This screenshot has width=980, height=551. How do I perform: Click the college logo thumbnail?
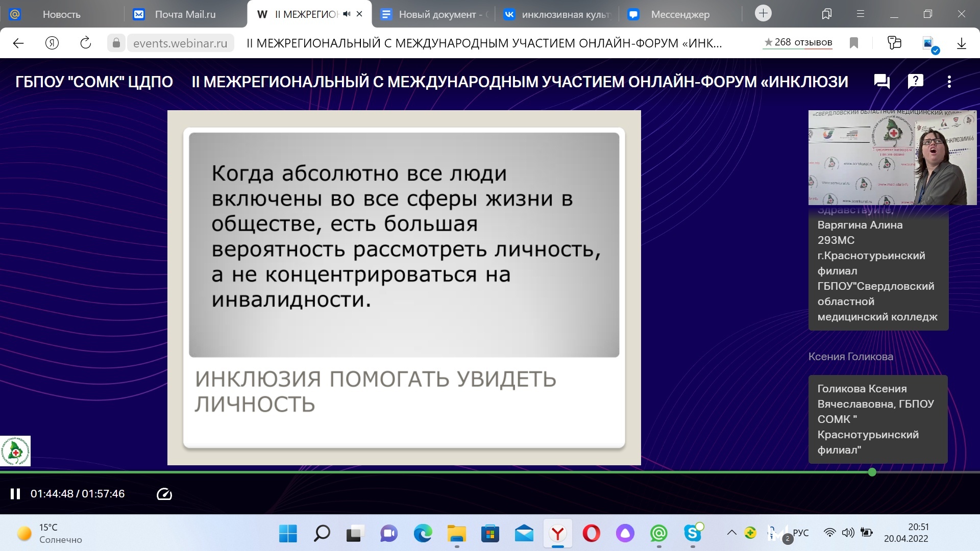coord(15,451)
